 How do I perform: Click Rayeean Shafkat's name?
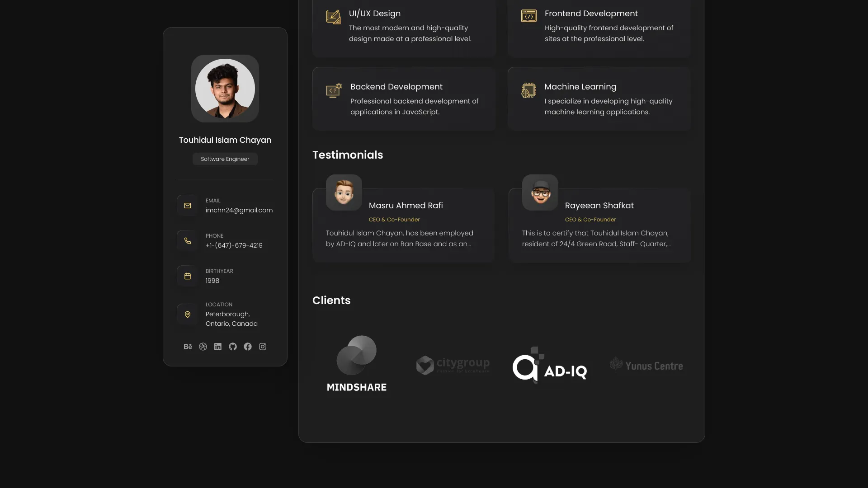point(599,206)
